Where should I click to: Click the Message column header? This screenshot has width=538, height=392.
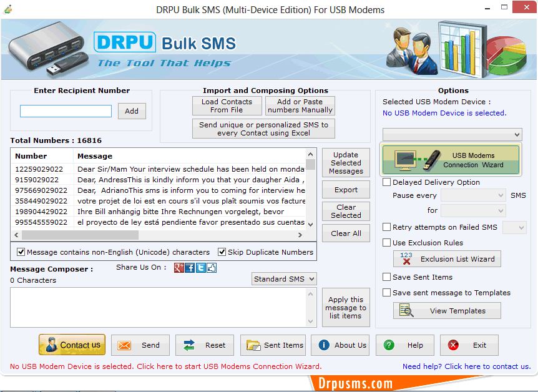tap(190, 156)
